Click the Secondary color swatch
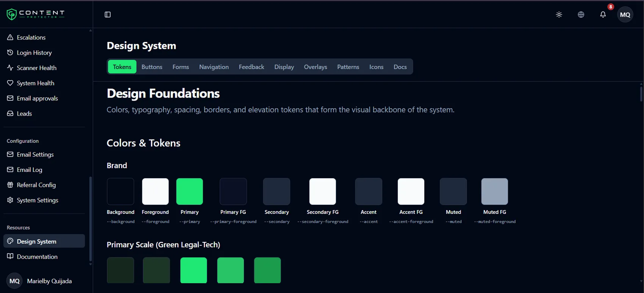Screen dimensions: 644x293 (x=277, y=192)
